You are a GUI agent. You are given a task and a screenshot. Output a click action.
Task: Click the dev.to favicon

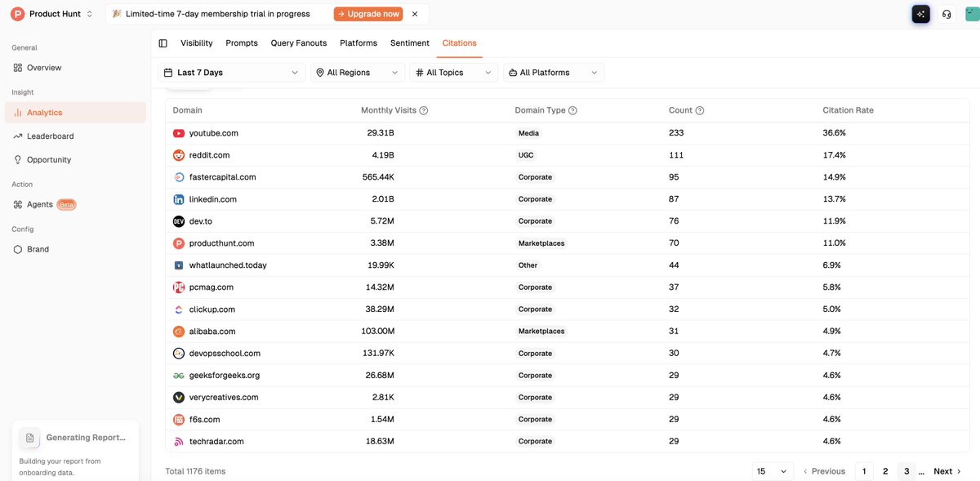tap(179, 221)
